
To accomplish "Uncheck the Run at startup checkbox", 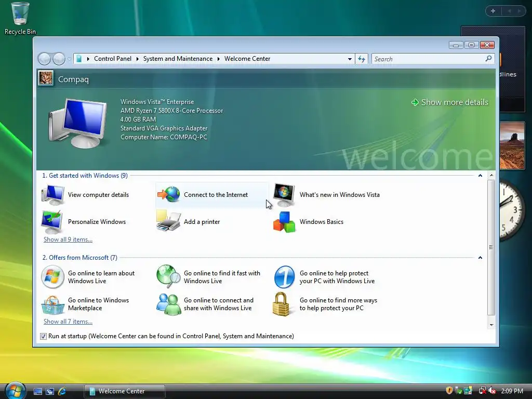I will click(x=43, y=336).
